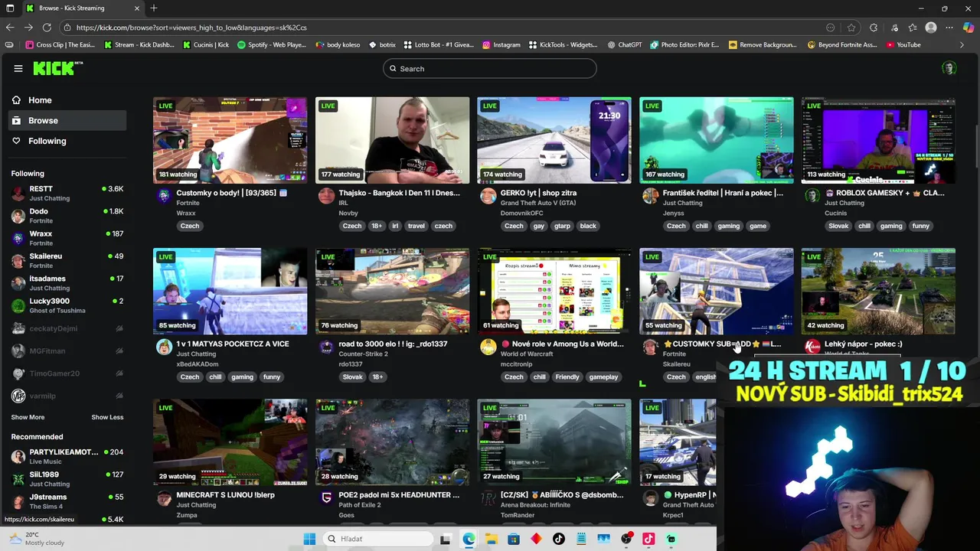Image resolution: width=980 pixels, height=551 pixels.
Task: Click the browser back arrow
Action: point(10,28)
